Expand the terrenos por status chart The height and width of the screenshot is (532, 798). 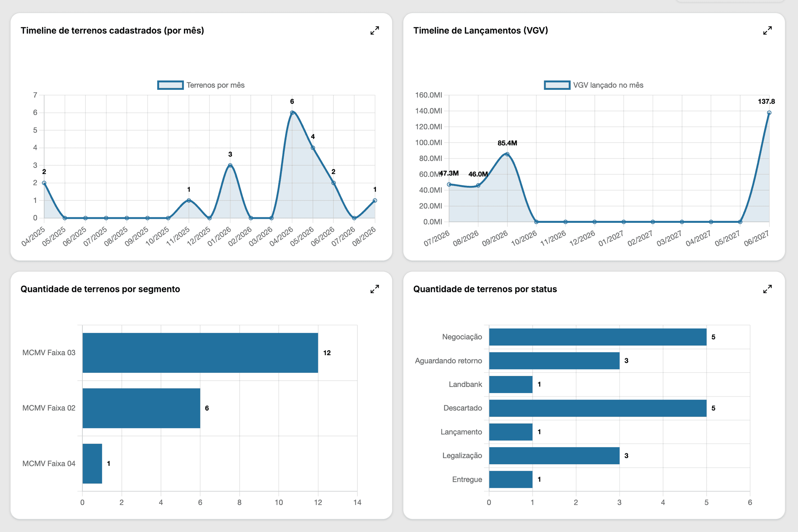[x=767, y=289]
